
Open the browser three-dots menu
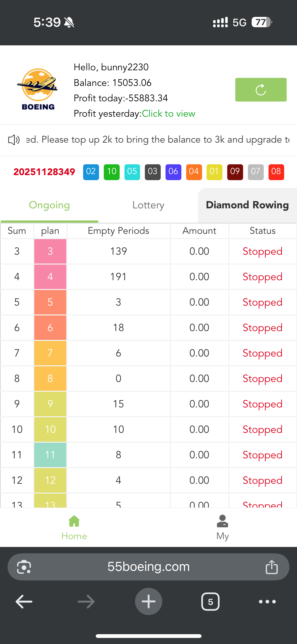click(x=267, y=602)
